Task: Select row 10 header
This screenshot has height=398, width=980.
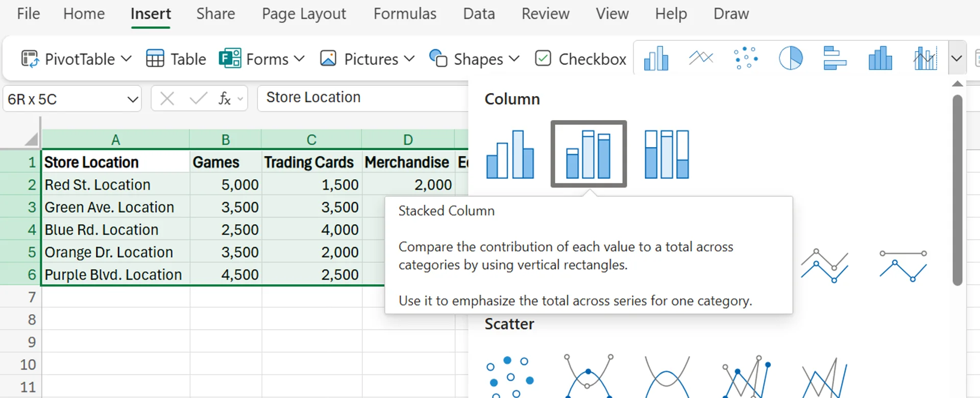Action: pyautogui.click(x=20, y=364)
